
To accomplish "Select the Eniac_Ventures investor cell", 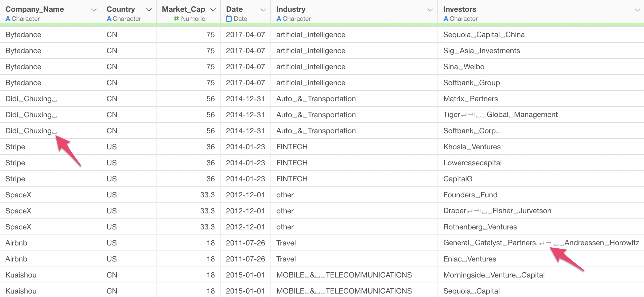I will click(x=541, y=259).
